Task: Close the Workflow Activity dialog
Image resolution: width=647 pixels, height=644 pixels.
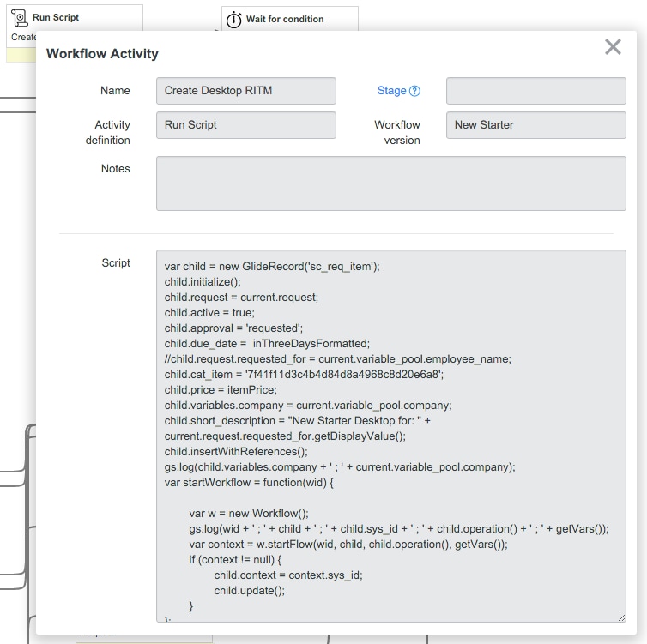Action: [x=613, y=46]
